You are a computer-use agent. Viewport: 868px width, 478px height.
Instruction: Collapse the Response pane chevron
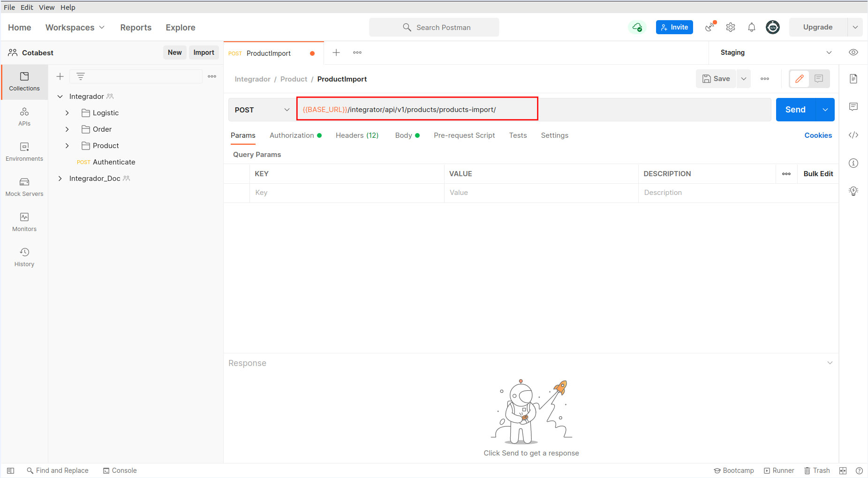[x=830, y=363]
